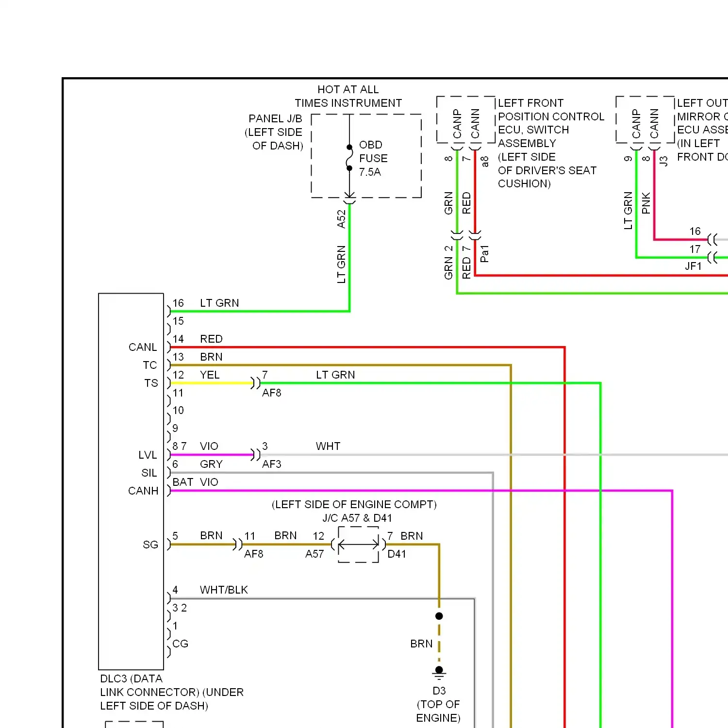This screenshot has width=728, height=728.
Task: Click the AF8 label below pin 7
Action: (272, 393)
